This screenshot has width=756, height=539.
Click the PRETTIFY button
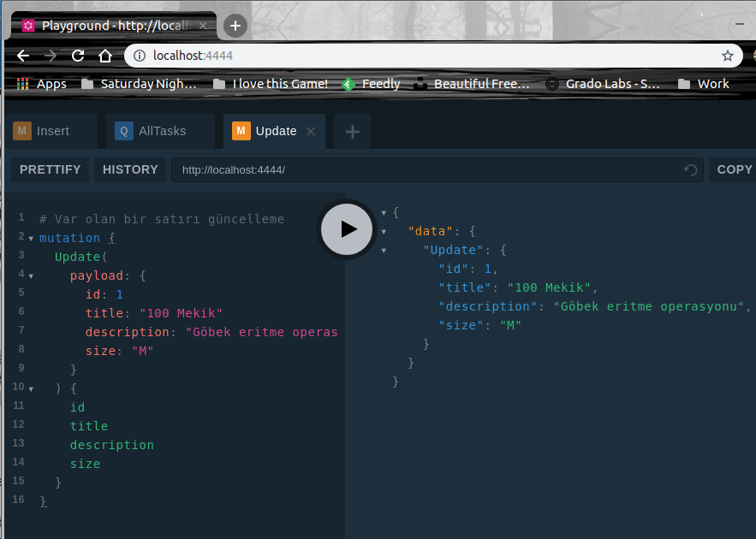coord(50,169)
